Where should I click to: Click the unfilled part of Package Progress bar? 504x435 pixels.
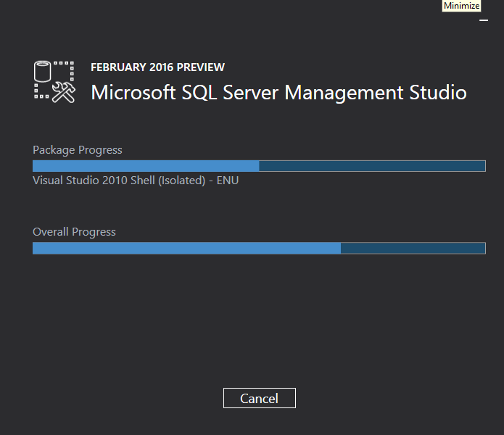point(371,166)
